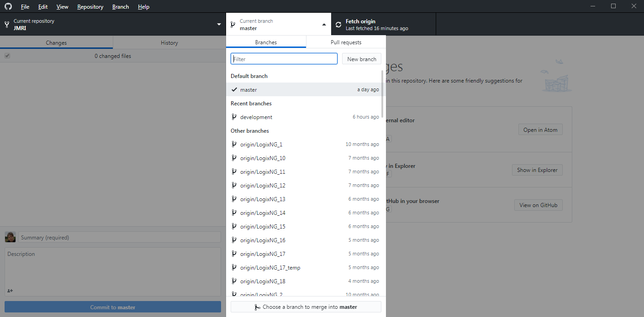Screen dimensions: 644x317
Task: Click the branch Filter text field
Action: click(284, 59)
